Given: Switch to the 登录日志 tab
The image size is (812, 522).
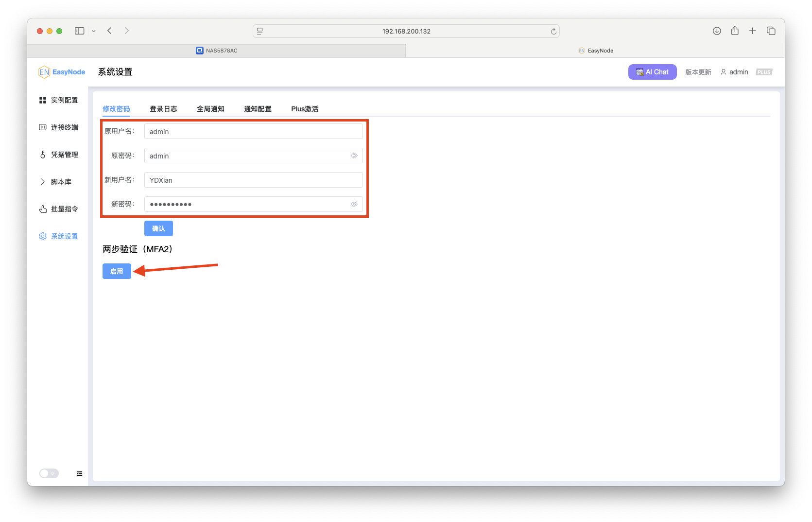Looking at the screenshot, I should tap(163, 109).
